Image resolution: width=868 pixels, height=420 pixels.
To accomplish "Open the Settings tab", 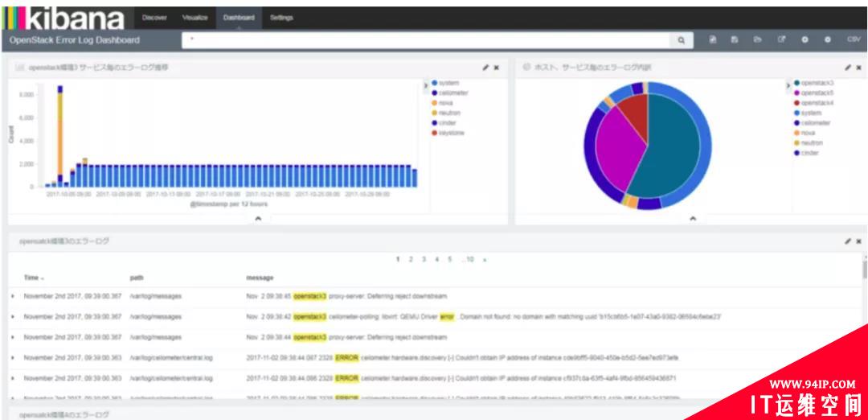I will click(x=282, y=18).
